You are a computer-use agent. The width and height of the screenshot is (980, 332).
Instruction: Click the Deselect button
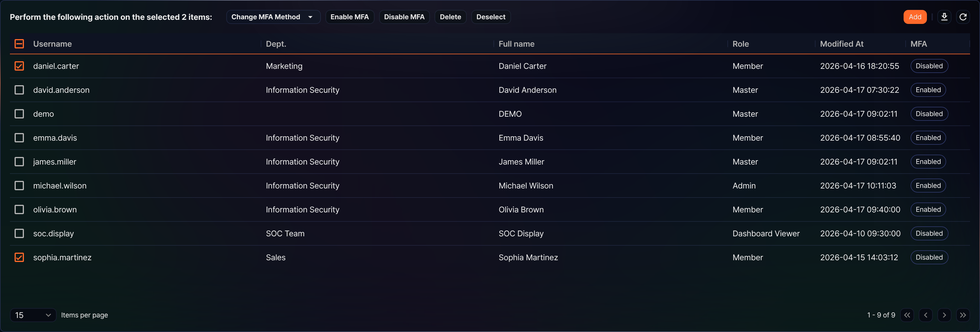(491, 17)
